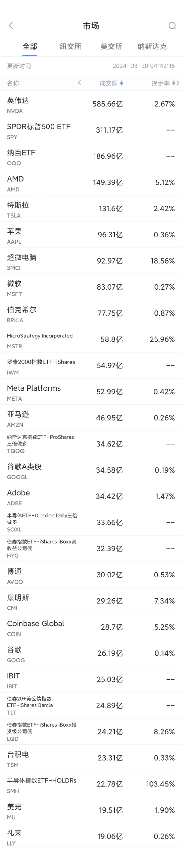This screenshot has height=868, width=182.
Task: Open 台积电 TSM row
Action: pos(91,758)
